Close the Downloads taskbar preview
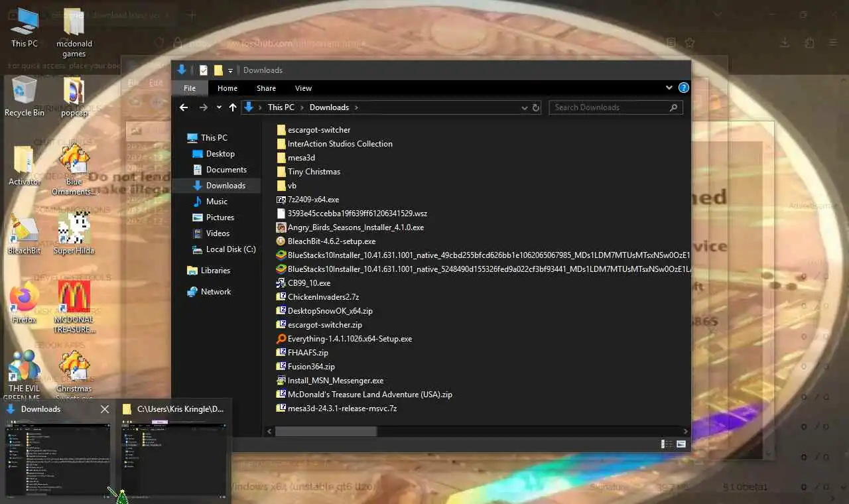 coord(105,409)
